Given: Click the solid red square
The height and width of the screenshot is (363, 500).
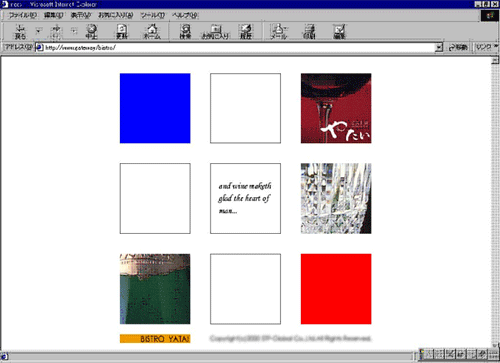Looking at the screenshot, I should [x=336, y=289].
